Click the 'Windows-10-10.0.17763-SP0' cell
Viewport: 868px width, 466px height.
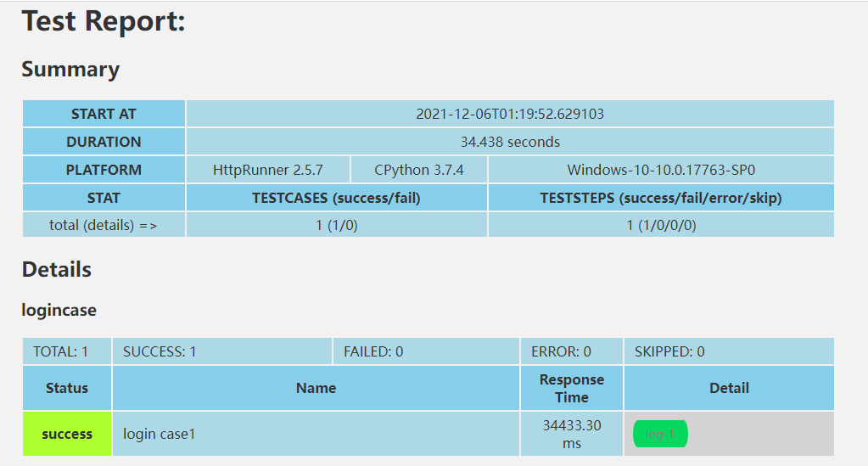tap(661, 170)
